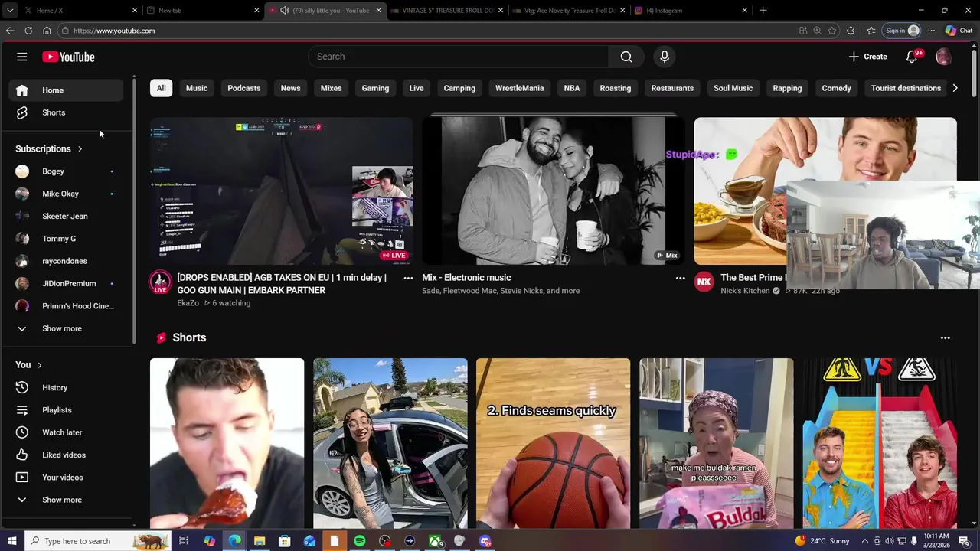Open the Bogey subscription channel
Image resolution: width=980 pixels, height=551 pixels.
(66, 171)
